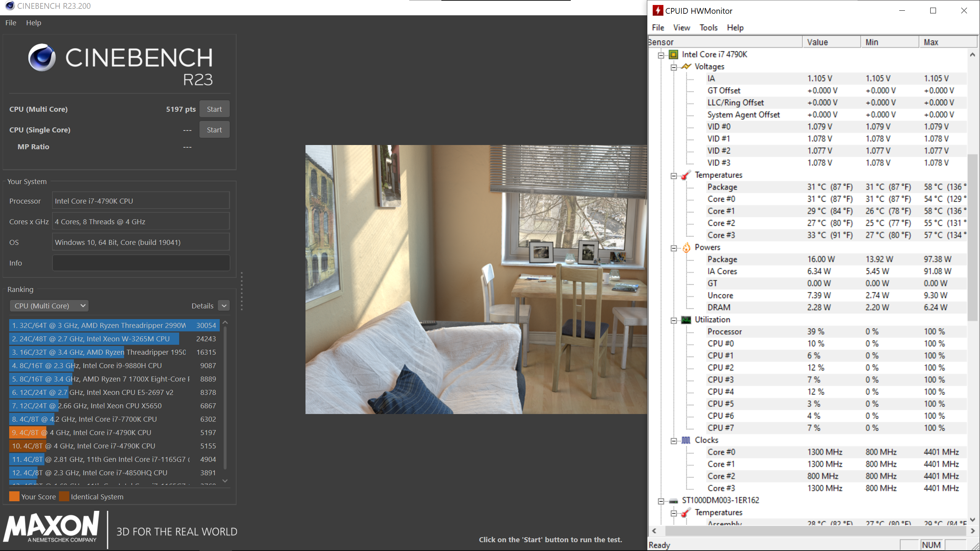This screenshot has width=980, height=551.
Task: Click the CPUID HWMonitor title bar icon
Action: click(658, 10)
